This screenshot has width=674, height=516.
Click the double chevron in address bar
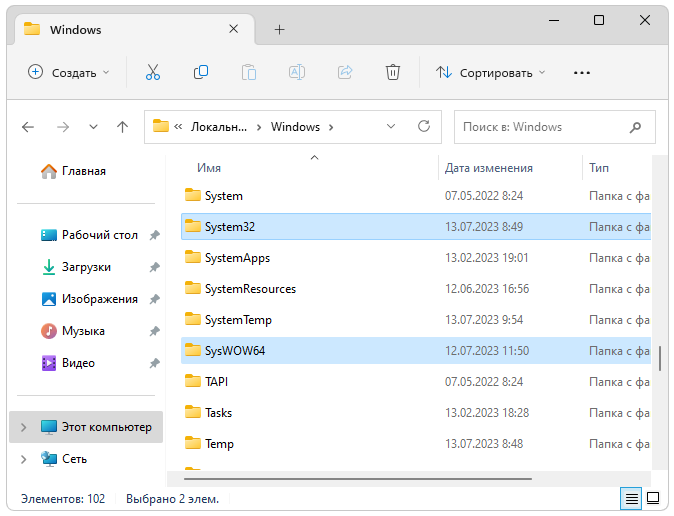178,127
